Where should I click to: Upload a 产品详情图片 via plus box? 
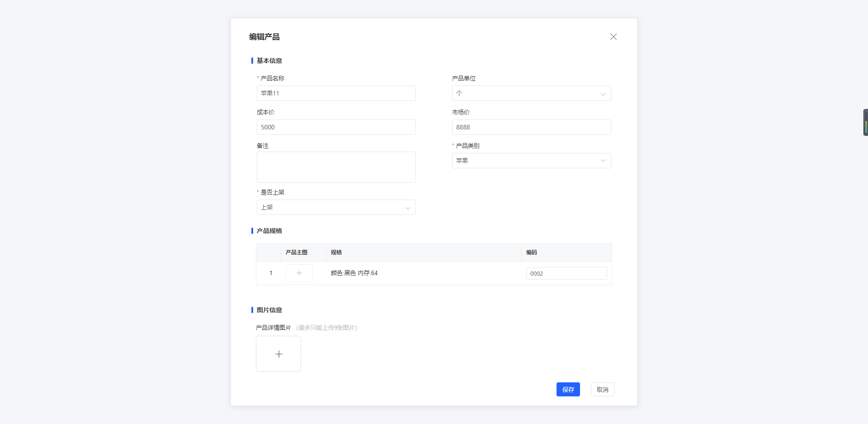pos(278,354)
